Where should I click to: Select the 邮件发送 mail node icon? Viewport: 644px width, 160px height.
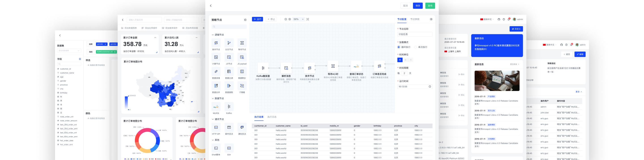pyautogui.click(x=229, y=128)
